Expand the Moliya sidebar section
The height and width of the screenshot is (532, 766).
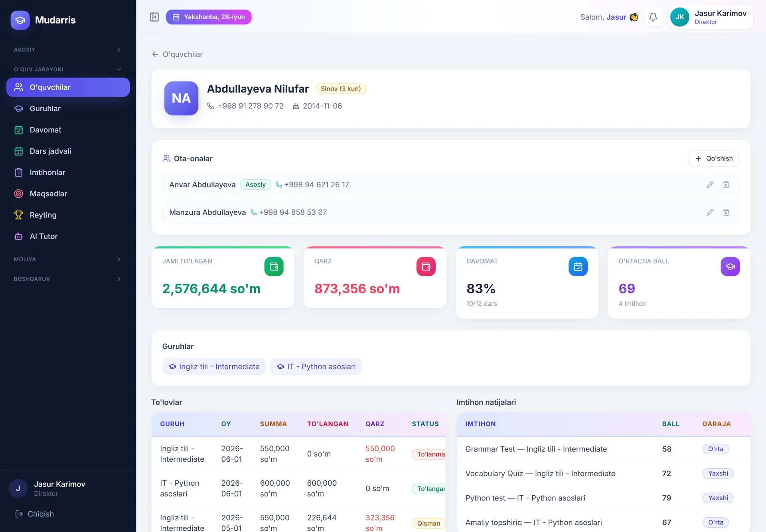tap(68, 259)
